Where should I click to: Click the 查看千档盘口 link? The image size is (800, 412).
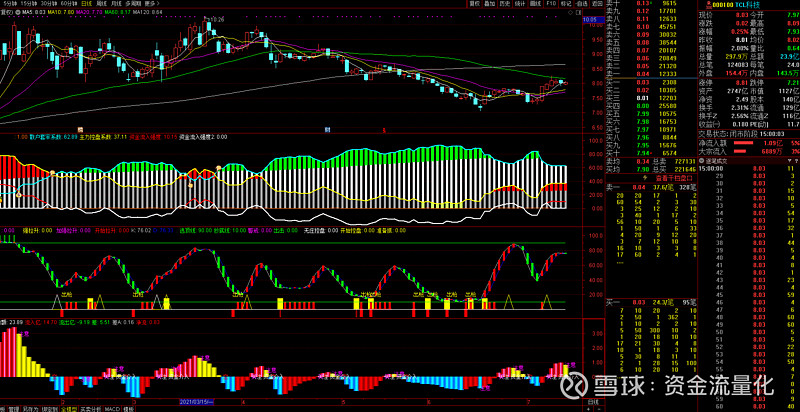(x=674, y=178)
